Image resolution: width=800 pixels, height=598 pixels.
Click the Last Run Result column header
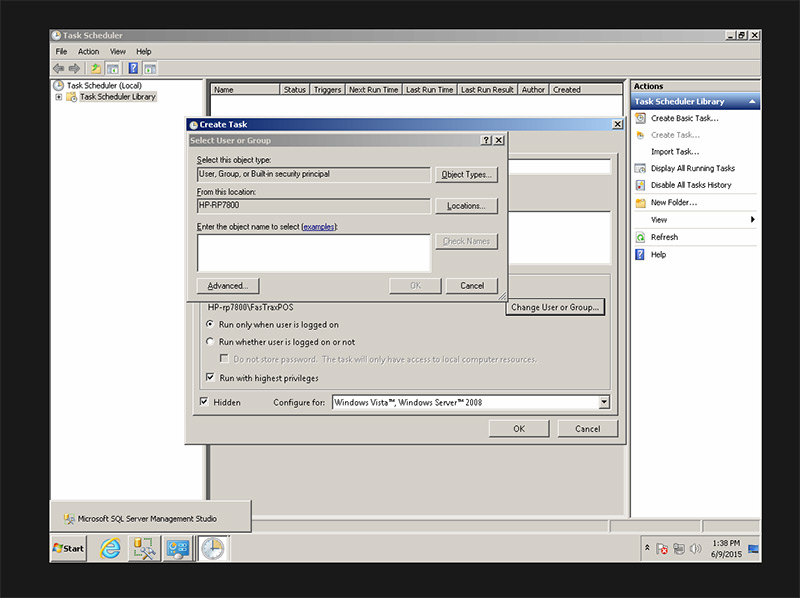(x=487, y=90)
